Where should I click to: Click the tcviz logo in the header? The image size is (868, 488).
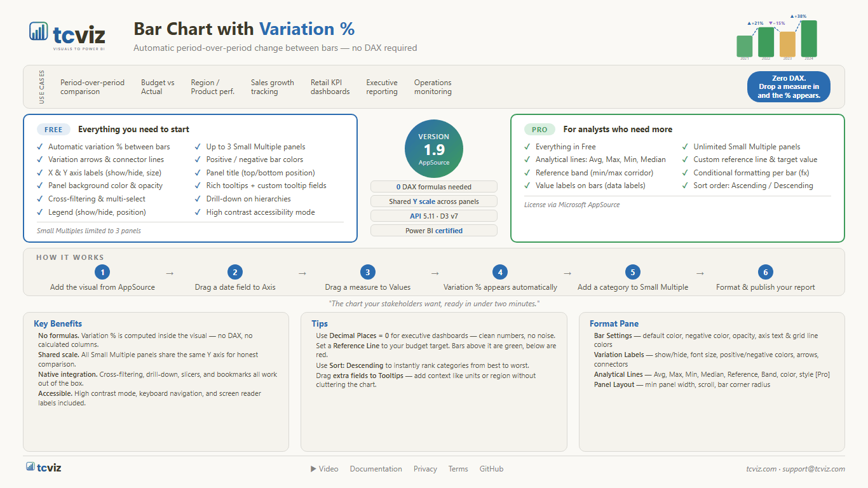[67, 35]
